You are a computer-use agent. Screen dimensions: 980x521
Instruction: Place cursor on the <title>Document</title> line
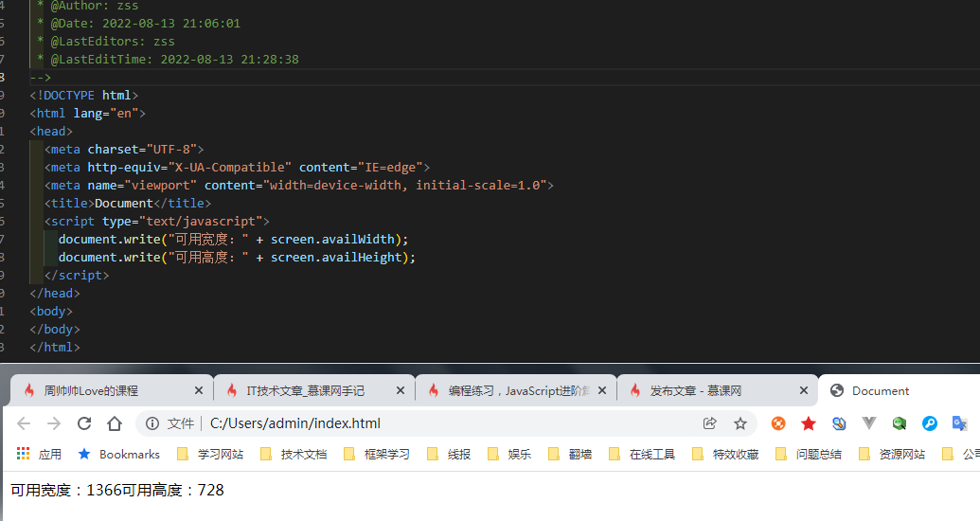coord(128,204)
